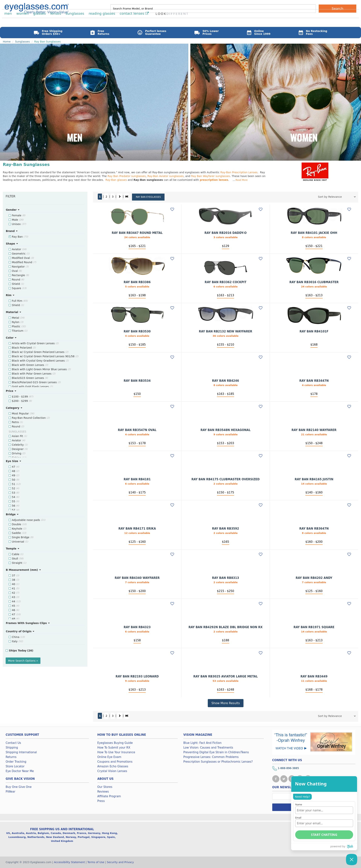The height and width of the screenshot is (868, 361).
Task: Heart the RB3016 Clubmaster sunglasses
Action: coord(349,258)
